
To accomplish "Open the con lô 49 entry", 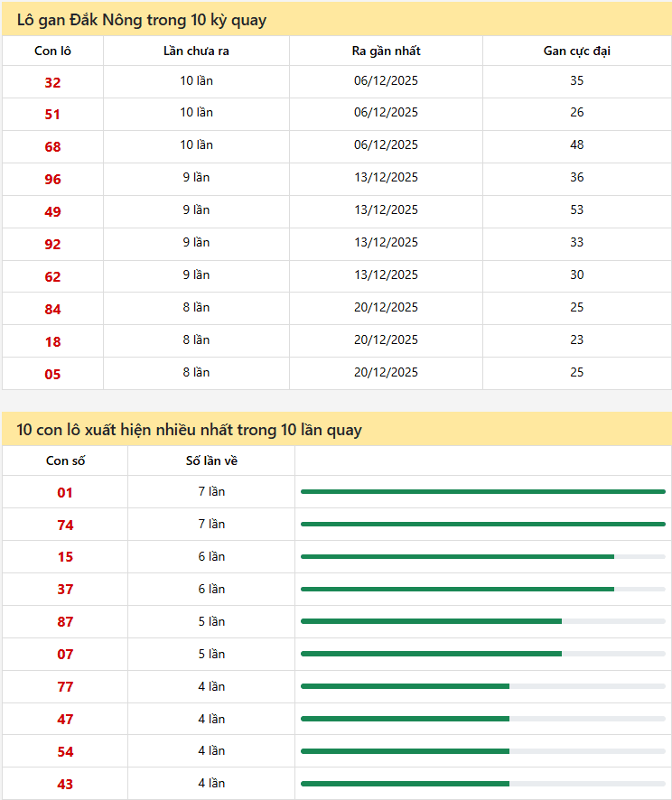I will pyautogui.click(x=52, y=212).
